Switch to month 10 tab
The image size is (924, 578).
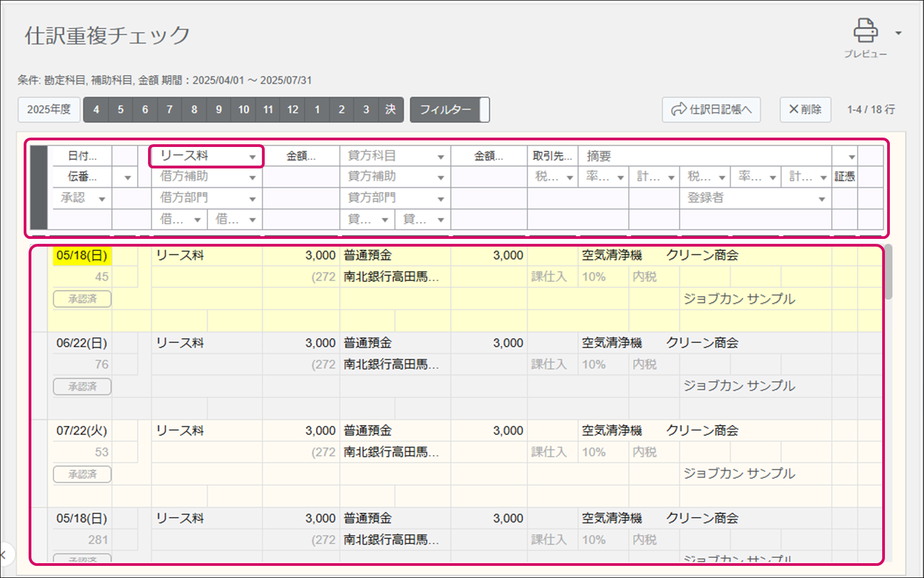coord(243,110)
